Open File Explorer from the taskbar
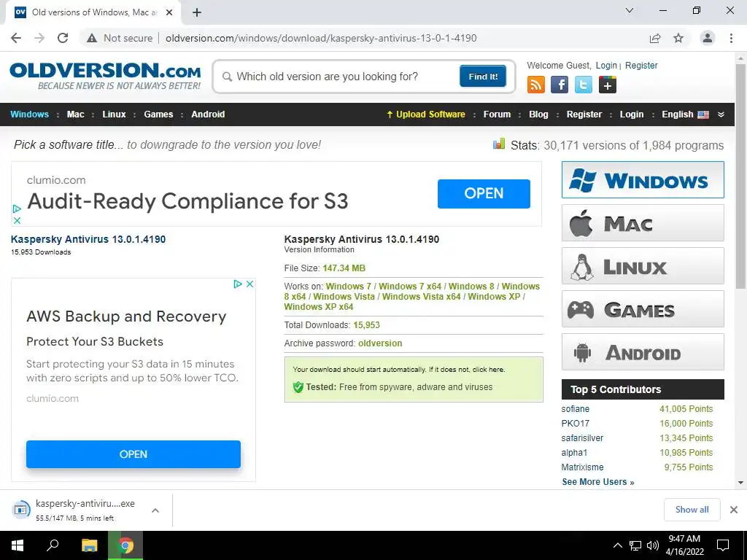Image resolution: width=747 pixels, height=560 pixels. (89, 545)
